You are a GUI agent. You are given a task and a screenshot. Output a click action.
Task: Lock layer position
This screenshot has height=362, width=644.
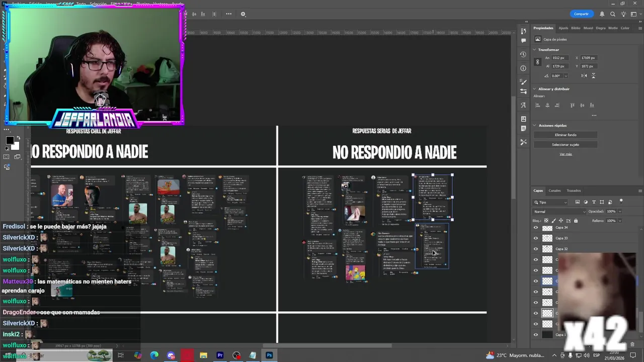coord(561,221)
